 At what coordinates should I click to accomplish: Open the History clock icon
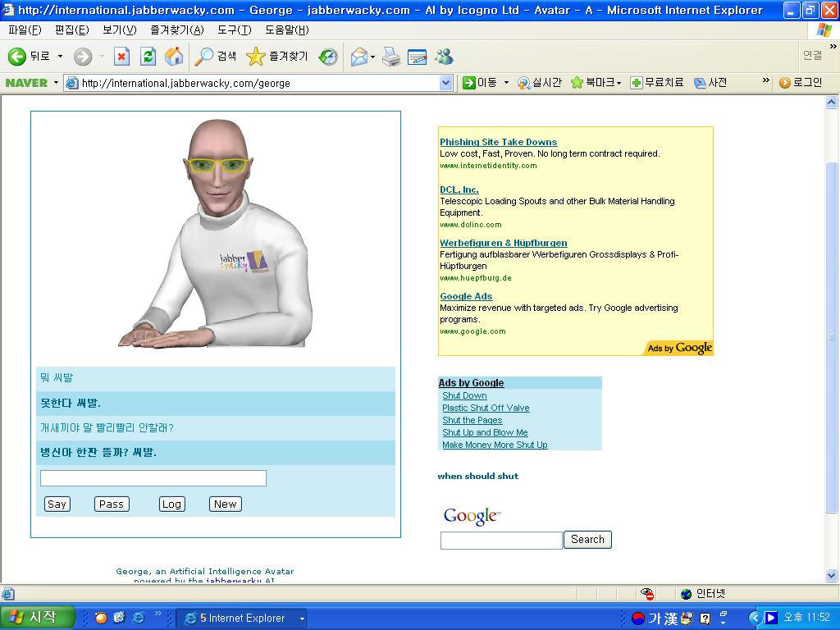(328, 57)
